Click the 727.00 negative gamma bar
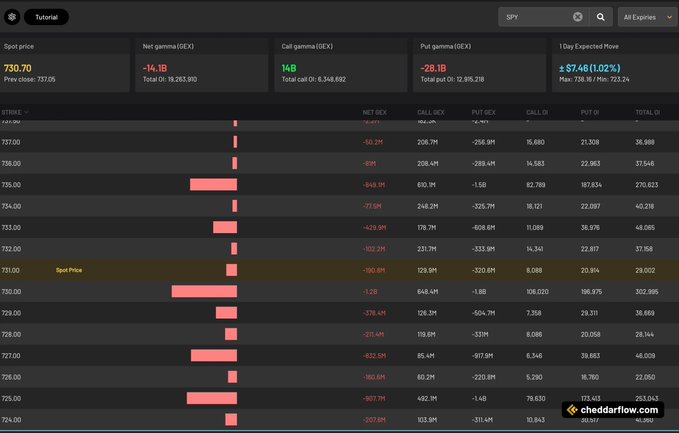Screen dimensions: 679x433 214,355
